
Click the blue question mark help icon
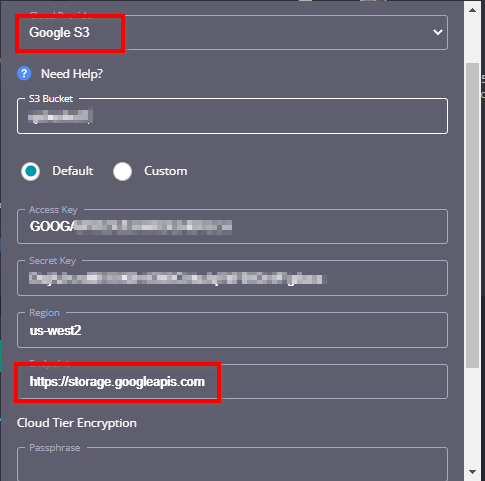click(24, 73)
